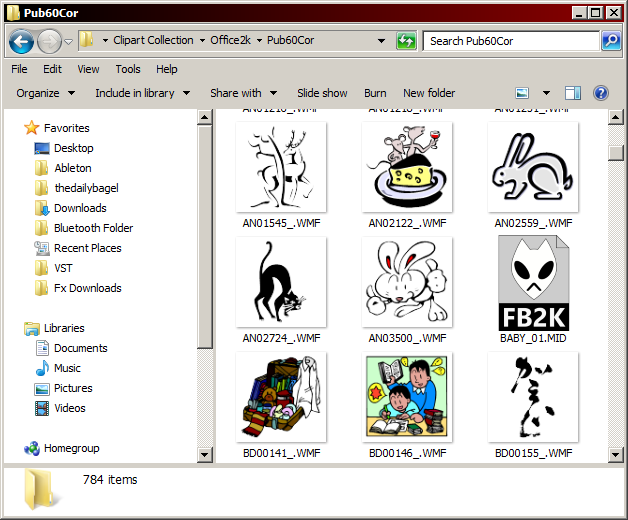Click the Pub60Cor title bar folder icon
Image resolution: width=628 pixels, height=520 pixels.
click(13, 13)
